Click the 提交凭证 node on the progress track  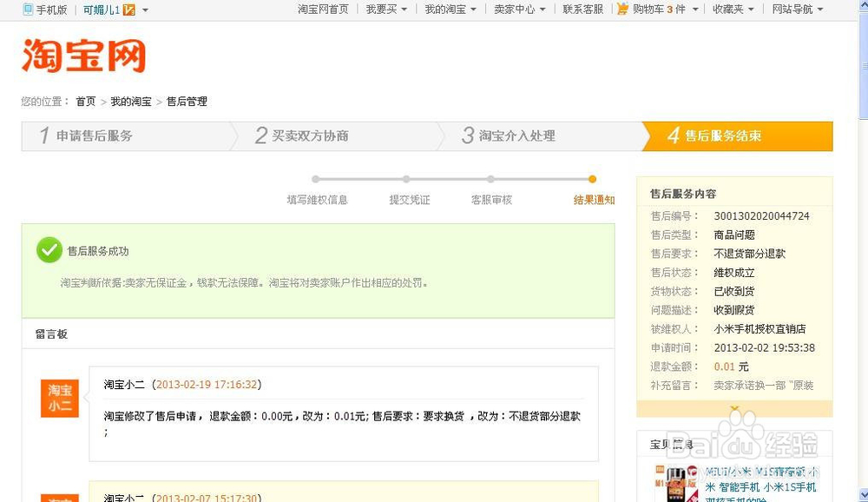(407, 180)
